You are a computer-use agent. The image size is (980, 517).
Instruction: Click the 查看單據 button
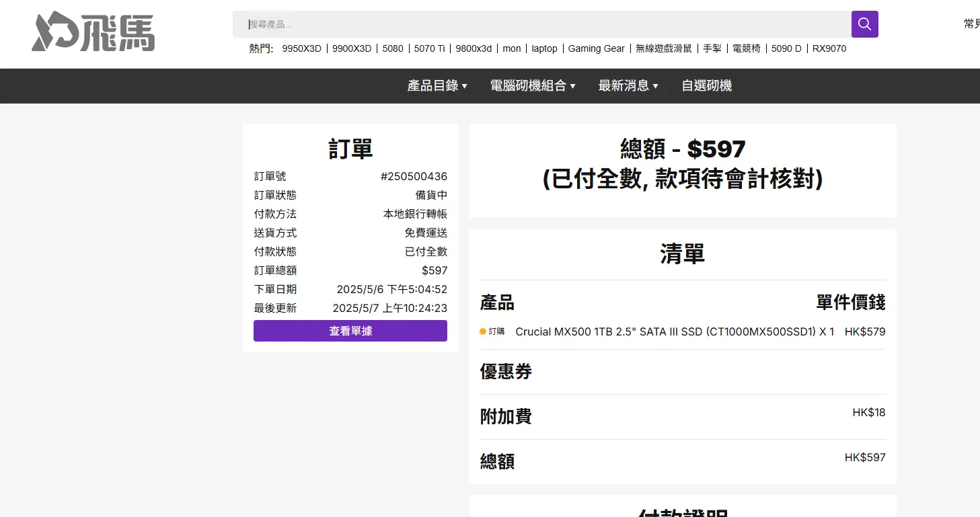[x=350, y=331]
